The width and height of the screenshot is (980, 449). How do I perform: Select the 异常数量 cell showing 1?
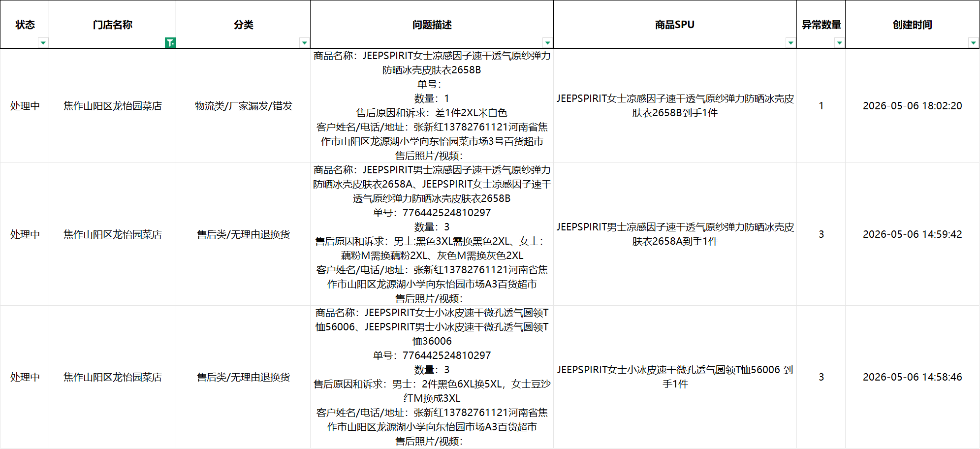[x=821, y=106]
